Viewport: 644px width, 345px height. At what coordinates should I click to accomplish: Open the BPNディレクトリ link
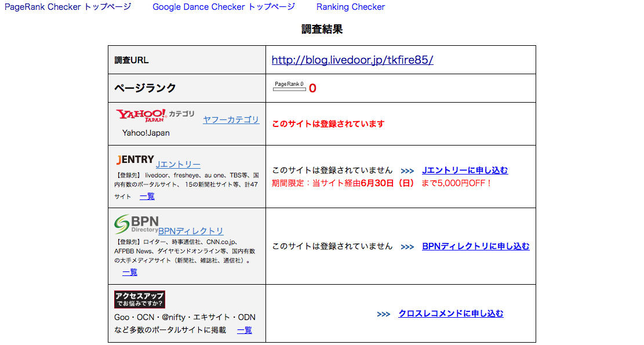191,231
